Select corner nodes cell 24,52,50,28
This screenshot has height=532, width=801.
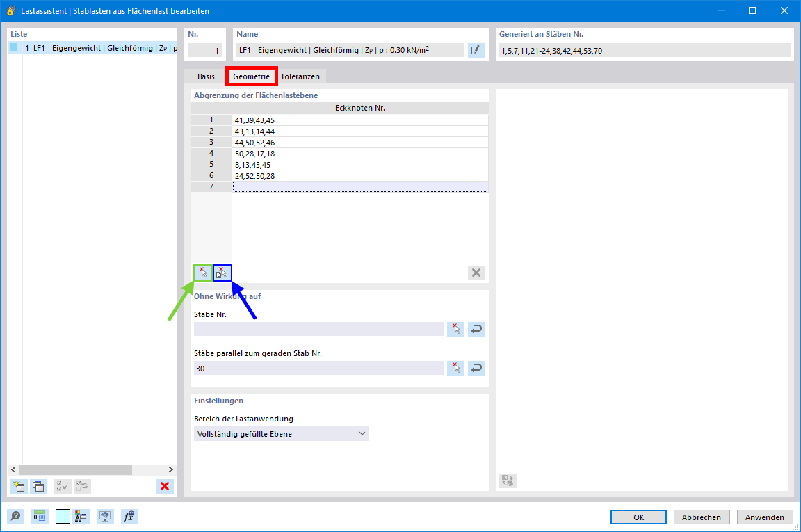(x=360, y=176)
